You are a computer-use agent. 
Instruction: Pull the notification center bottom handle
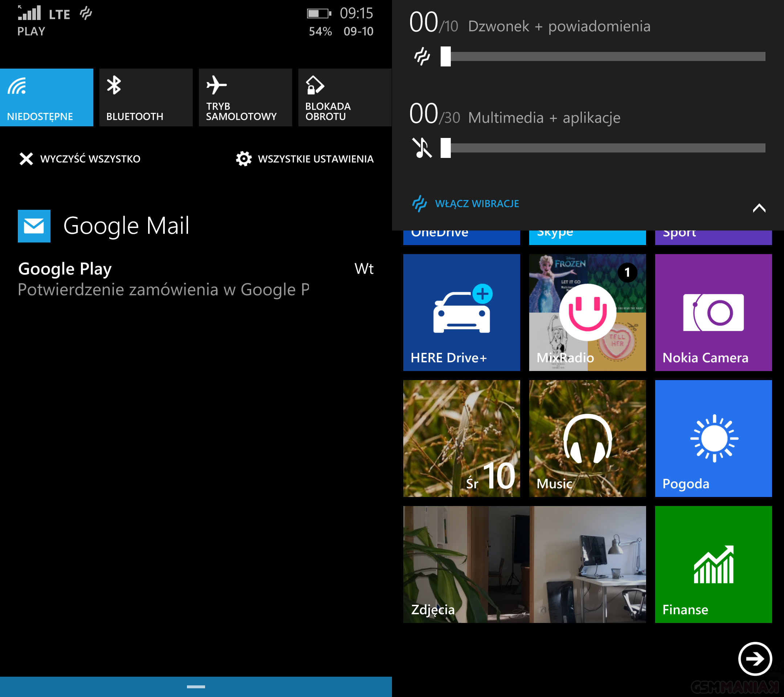click(x=196, y=686)
